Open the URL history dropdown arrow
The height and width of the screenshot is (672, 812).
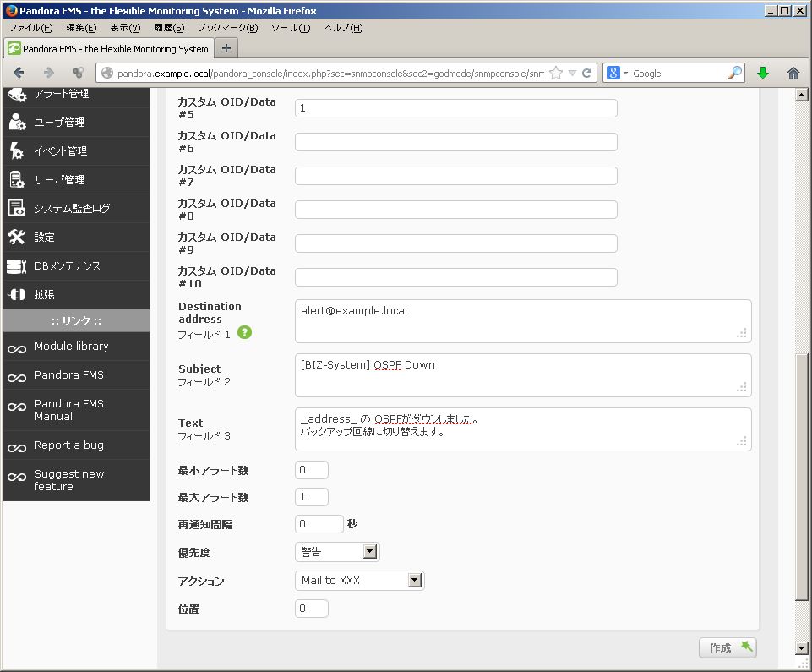pyautogui.click(x=572, y=73)
